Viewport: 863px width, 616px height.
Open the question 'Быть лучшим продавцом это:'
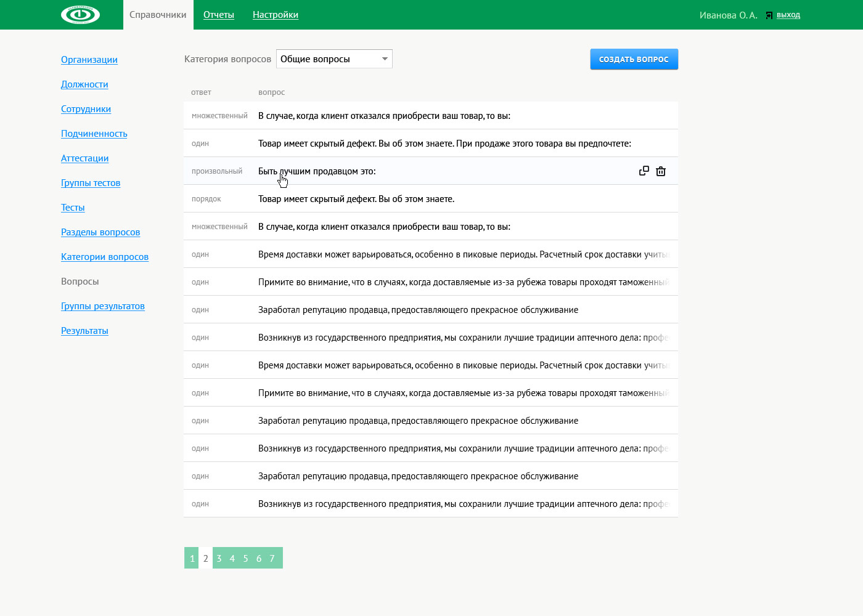pyautogui.click(x=317, y=171)
